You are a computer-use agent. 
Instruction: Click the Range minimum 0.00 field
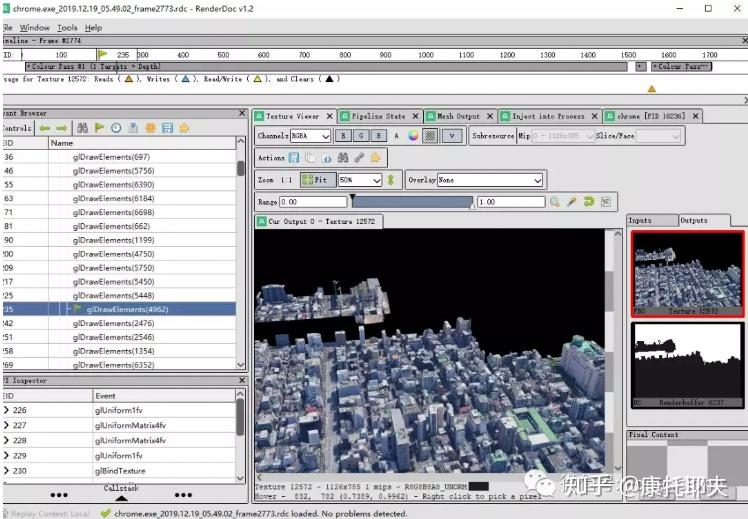[312, 202]
